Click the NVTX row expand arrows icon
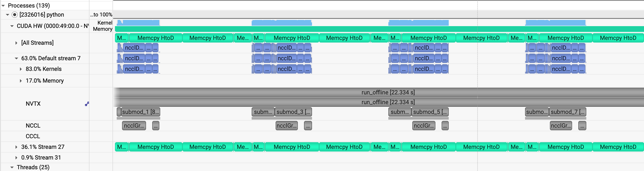Image resolution: width=644 pixels, height=171 pixels. [x=87, y=104]
